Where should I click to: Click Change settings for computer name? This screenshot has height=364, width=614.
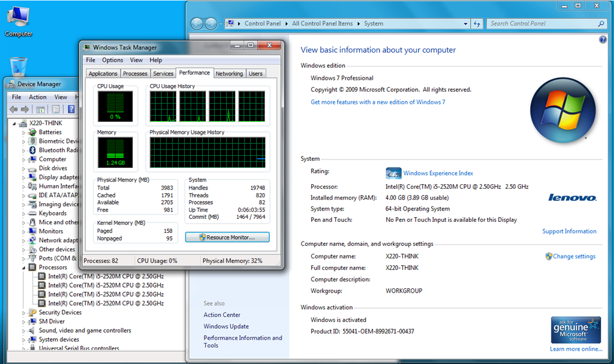click(574, 256)
